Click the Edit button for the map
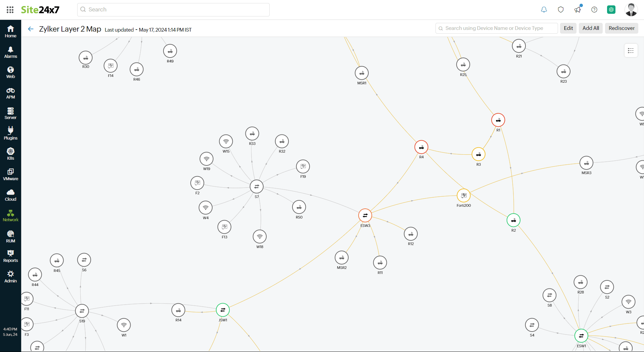This screenshot has width=644, height=352. (x=568, y=28)
